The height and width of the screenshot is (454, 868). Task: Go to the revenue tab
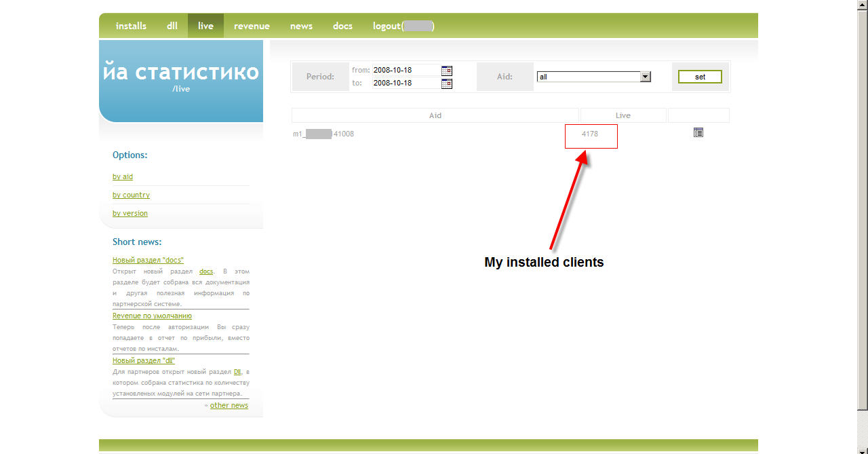click(x=252, y=26)
